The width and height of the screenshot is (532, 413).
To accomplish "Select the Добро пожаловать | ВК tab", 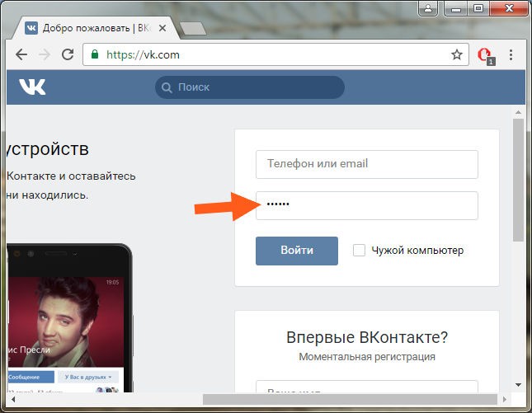I will pos(95,28).
